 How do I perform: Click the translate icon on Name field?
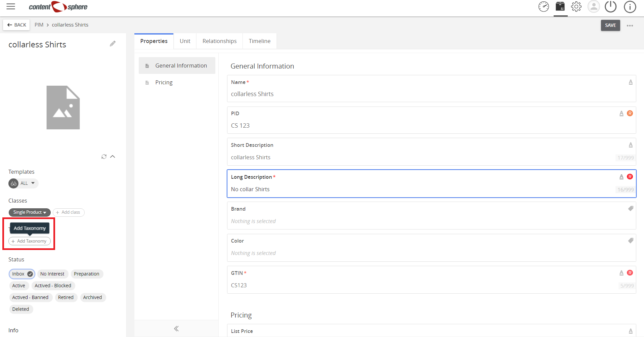point(631,82)
